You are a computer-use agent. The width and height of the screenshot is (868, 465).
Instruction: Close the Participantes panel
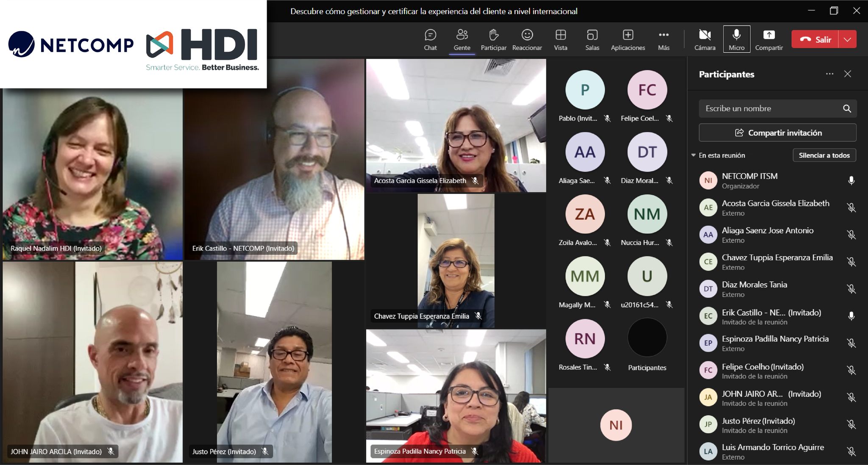tap(848, 74)
